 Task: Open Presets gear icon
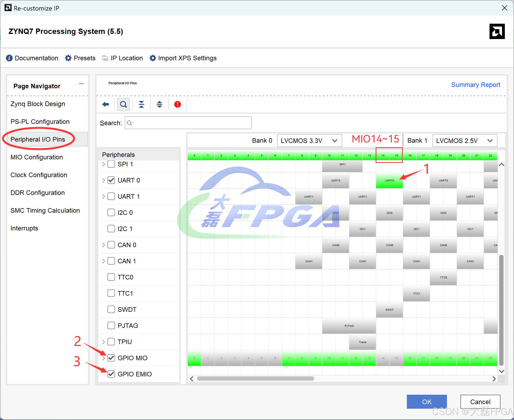[x=68, y=58]
